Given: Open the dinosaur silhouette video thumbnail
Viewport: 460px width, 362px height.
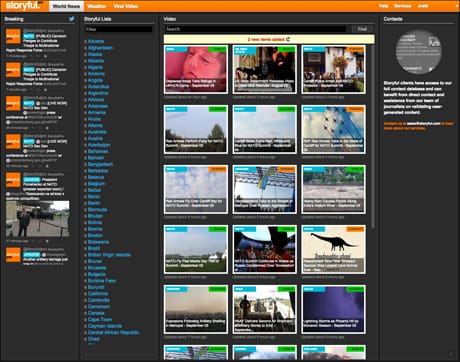Looking at the screenshot, I should click(x=333, y=249).
